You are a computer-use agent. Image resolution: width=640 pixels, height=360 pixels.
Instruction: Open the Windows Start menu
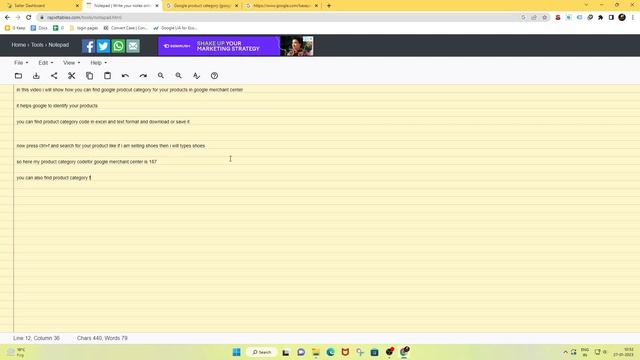click(236, 352)
